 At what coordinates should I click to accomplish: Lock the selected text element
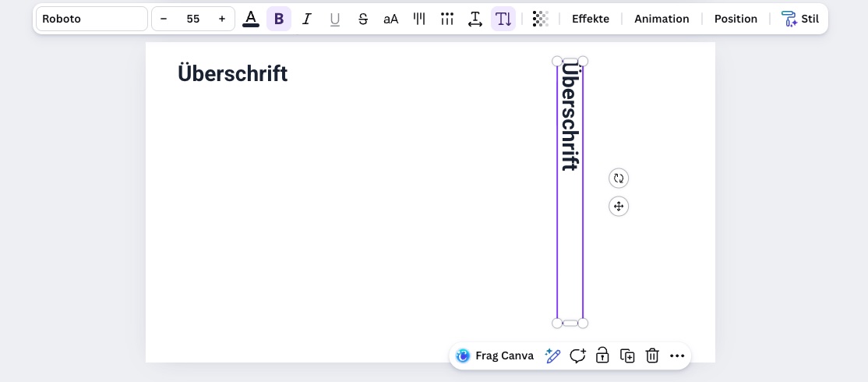602,355
